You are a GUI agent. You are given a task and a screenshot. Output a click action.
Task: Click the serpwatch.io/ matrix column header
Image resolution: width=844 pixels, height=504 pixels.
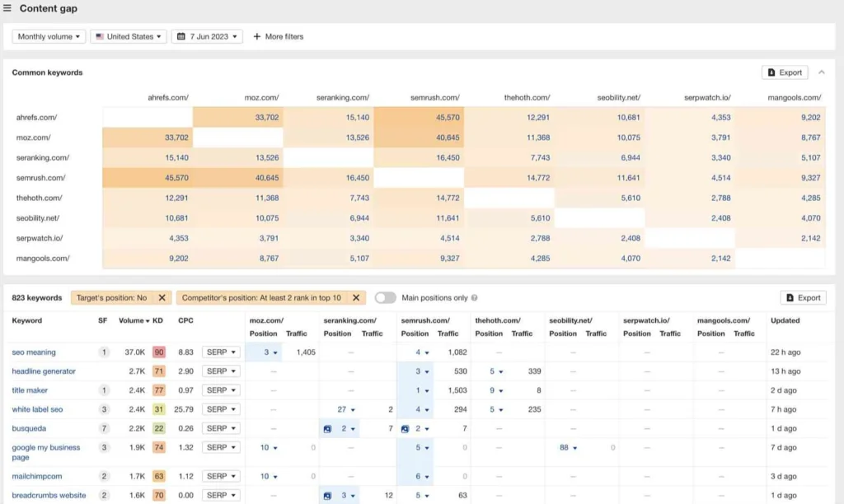point(707,97)
